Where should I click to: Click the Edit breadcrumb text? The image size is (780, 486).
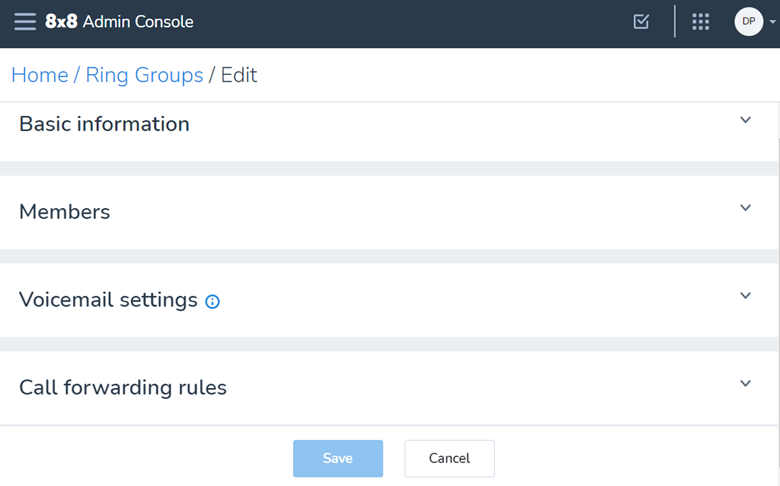[x=239, y=75]
